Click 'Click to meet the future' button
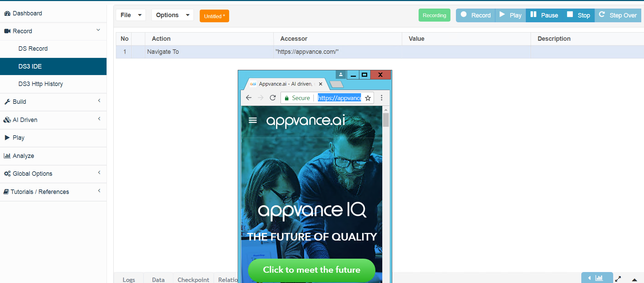Screen dimensions: 644x283 click(x=312, y=270)
